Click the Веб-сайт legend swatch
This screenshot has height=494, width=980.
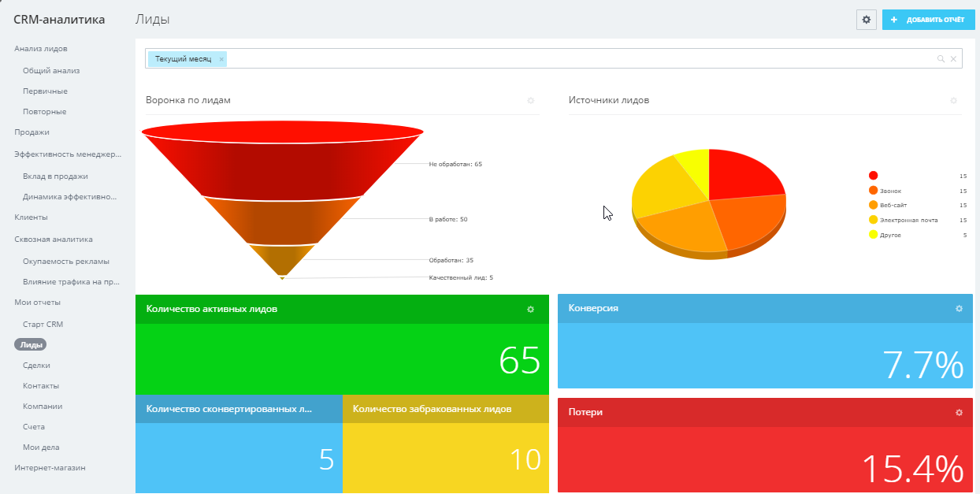coord(873,205)
